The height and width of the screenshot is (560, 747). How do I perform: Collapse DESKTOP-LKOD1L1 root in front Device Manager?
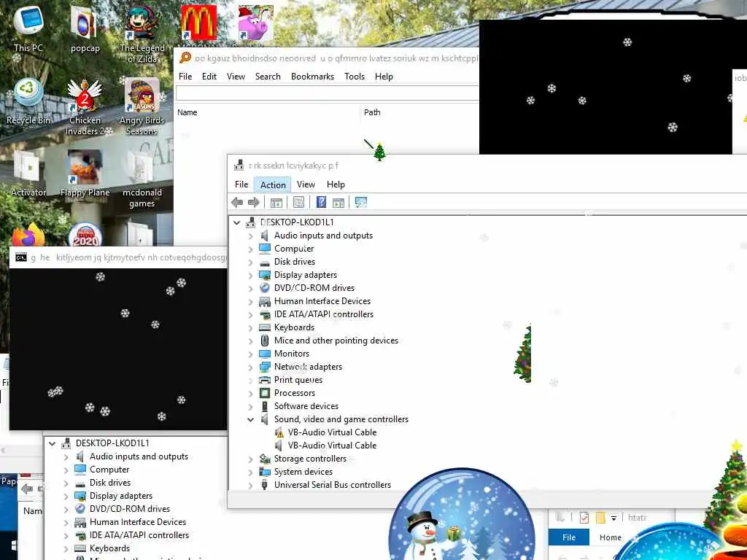237,222
